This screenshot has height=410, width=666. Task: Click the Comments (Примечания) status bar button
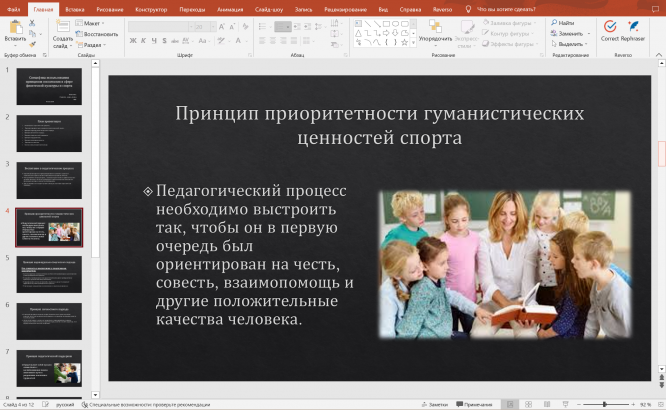click(475, 404)
